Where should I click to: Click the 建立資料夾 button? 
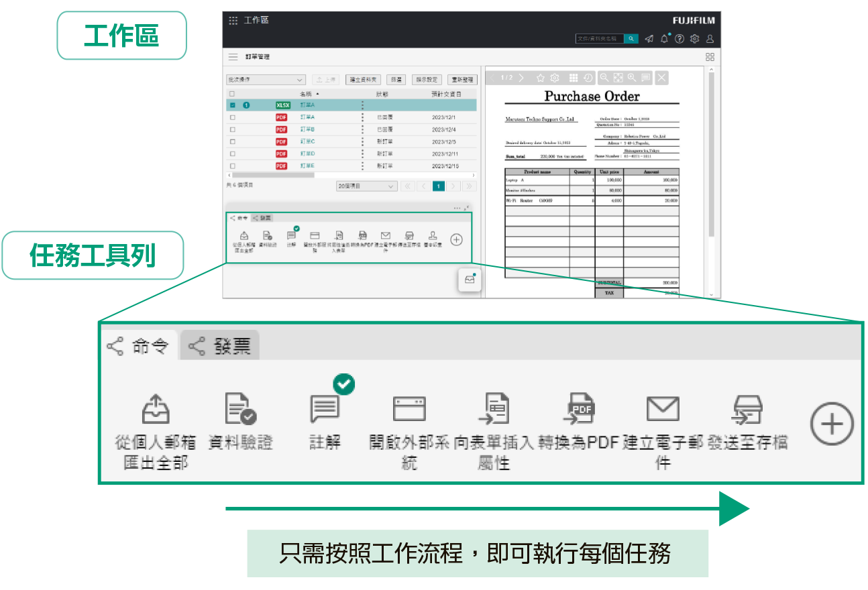click(x=364, y=80)
